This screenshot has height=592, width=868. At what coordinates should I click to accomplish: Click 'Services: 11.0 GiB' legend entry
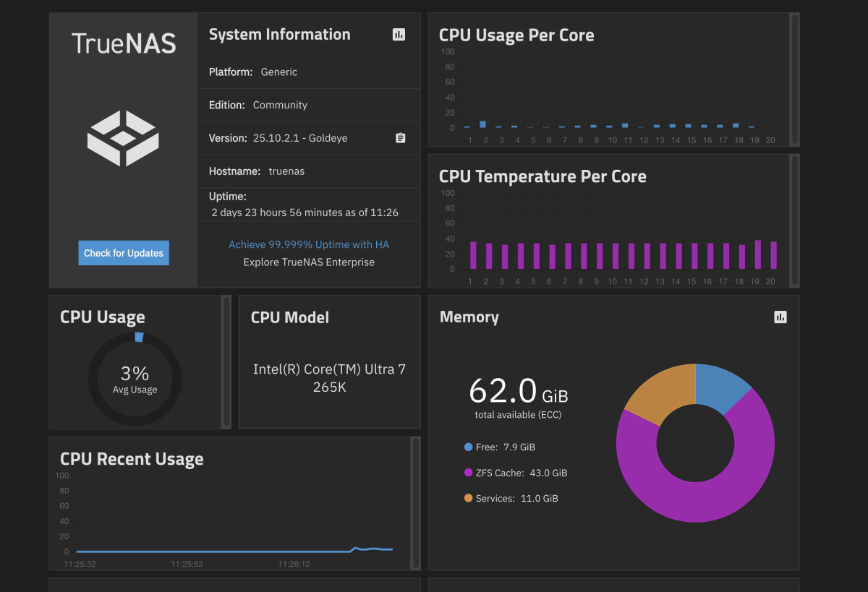click(x=511, y=498)
